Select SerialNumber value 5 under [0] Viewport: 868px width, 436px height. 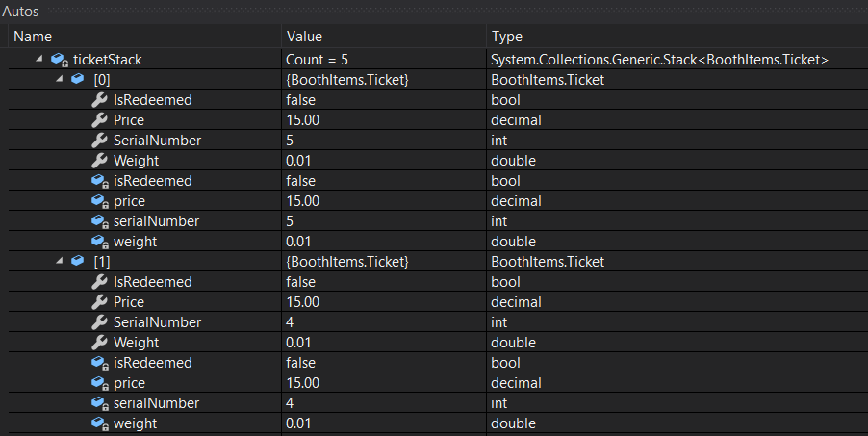click(290, 141)
